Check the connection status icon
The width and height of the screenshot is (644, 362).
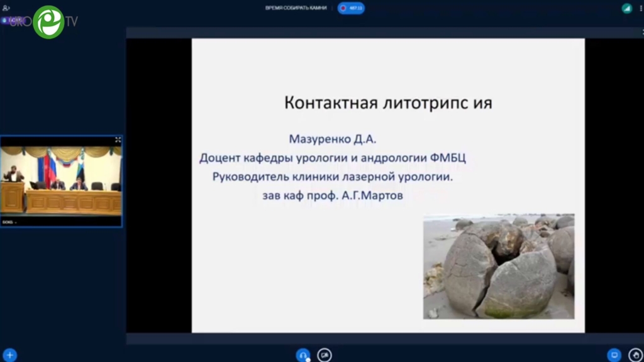pyautogui.click(x=626, y=8)
